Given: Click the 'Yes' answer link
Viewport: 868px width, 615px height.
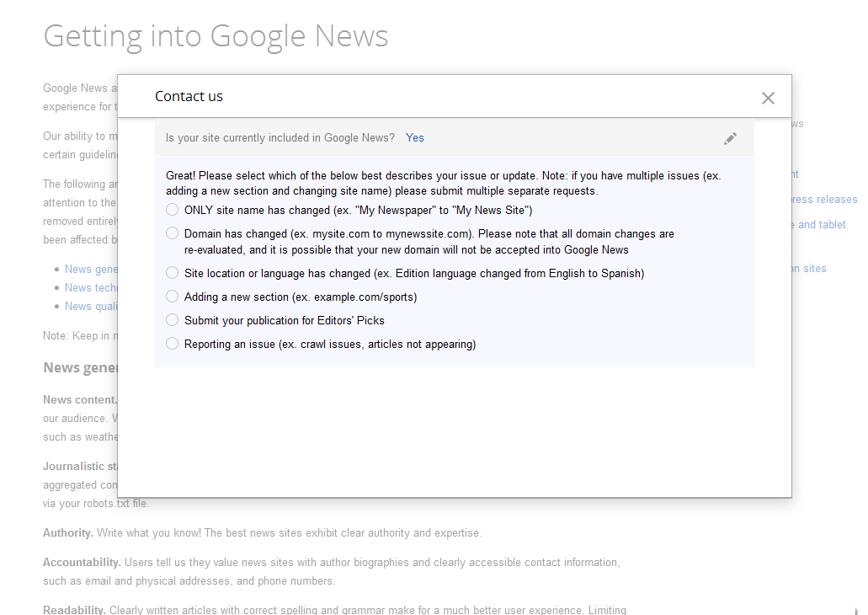Looking at the screenshot, I should pos(414,138).
